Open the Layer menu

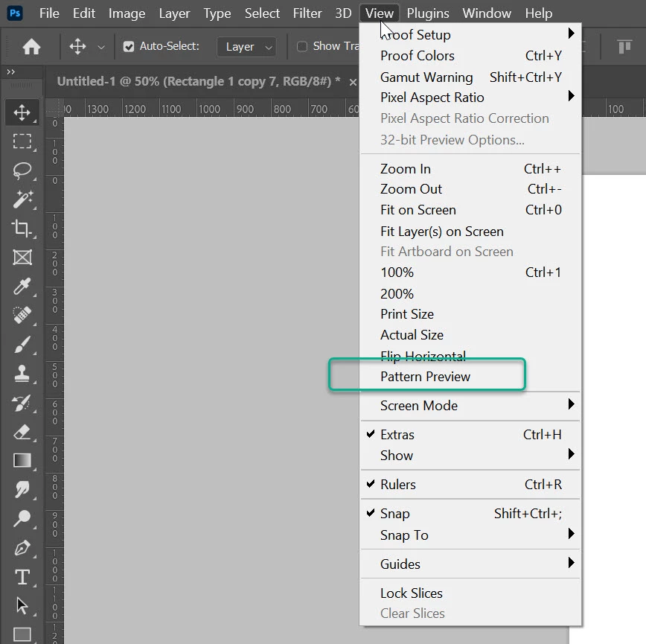[x=174, y=13]
